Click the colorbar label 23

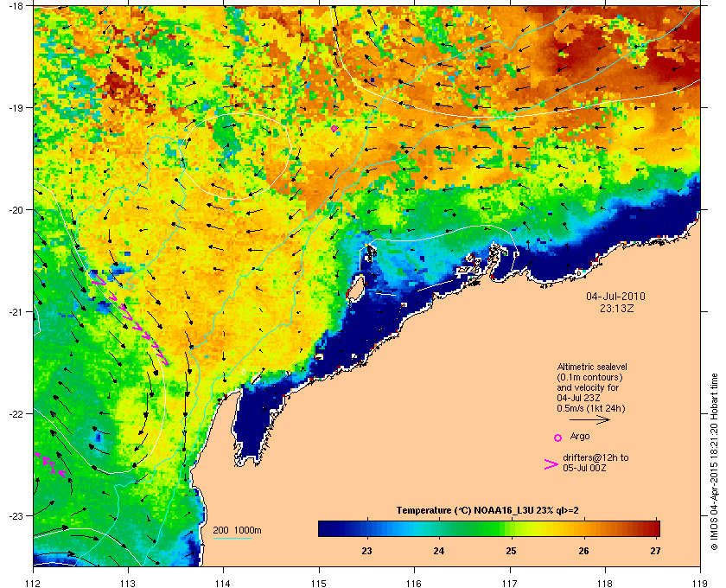click(x=366, y=551)
